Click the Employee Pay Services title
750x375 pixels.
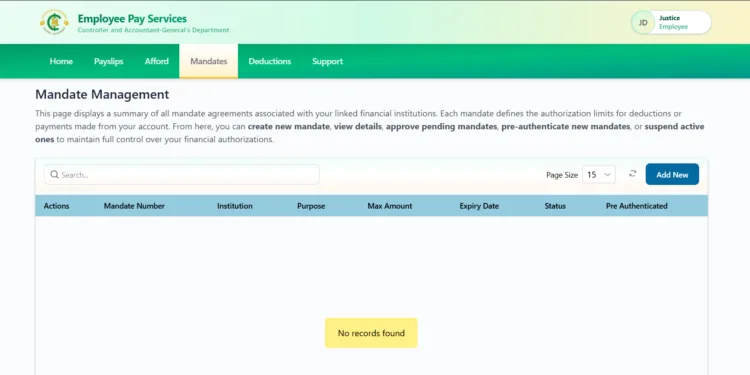click(x=132, y=19)
